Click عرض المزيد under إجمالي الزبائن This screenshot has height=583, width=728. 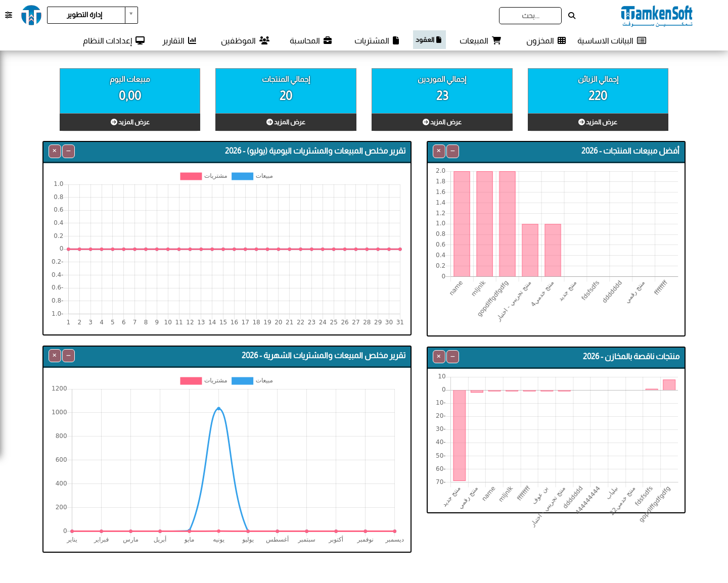pos(598,122)
